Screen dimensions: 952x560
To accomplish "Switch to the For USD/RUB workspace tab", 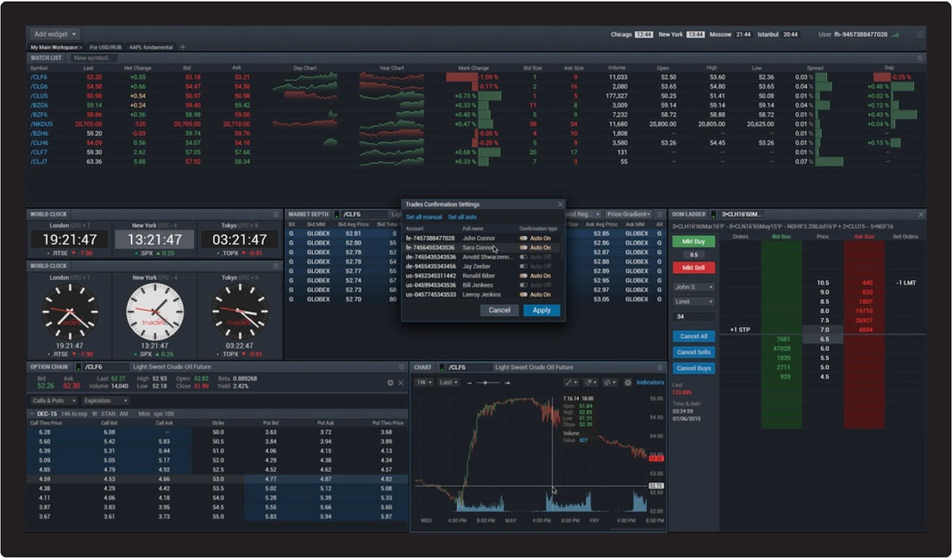I will (x=105, y=48).
